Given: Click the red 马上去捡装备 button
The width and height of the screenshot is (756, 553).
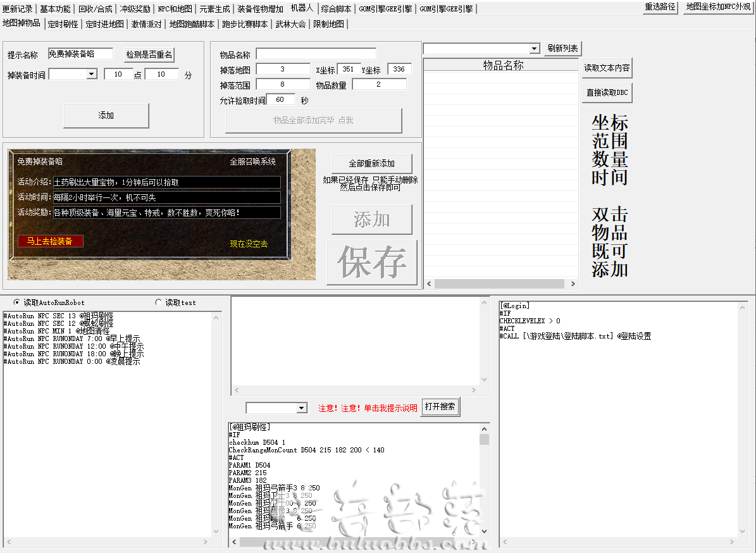Looking at the screenshot, I should click(x=50, y=241).
